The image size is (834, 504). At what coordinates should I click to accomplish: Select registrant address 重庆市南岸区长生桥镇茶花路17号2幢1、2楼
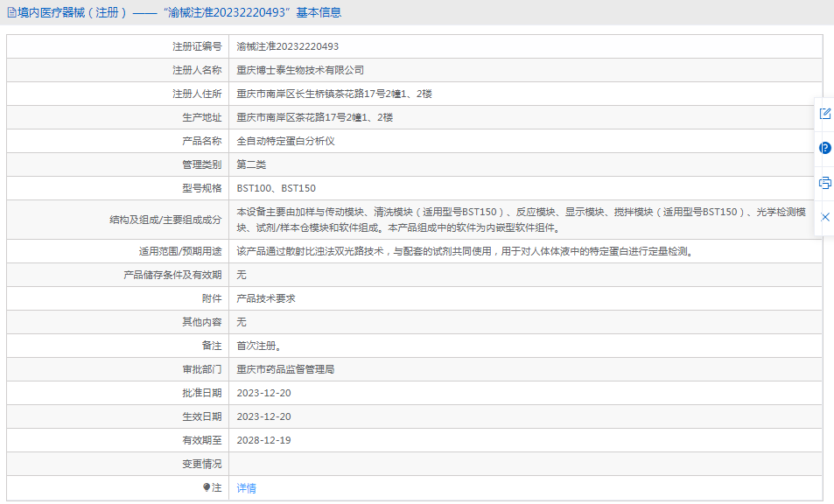[x=334, y=94]
